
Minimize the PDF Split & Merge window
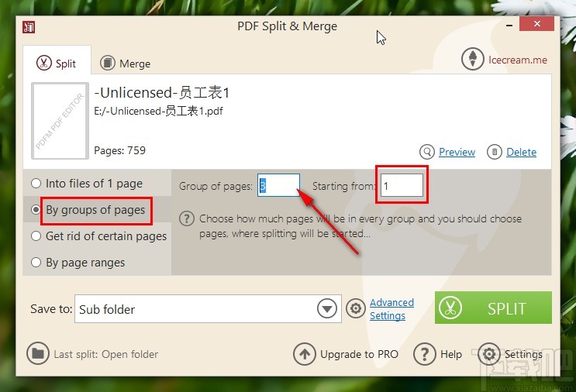click(x=509, y=26)
